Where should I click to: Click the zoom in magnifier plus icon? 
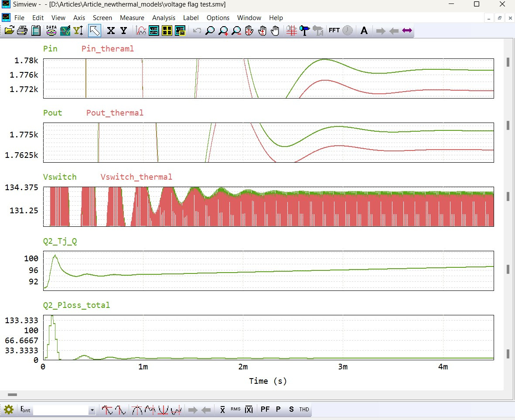click(223, 31)
